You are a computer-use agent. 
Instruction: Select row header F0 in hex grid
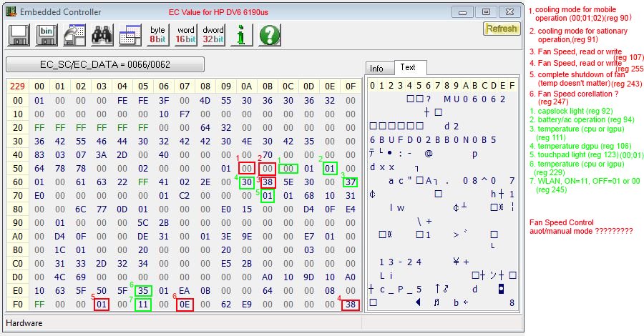click(18, 305)
